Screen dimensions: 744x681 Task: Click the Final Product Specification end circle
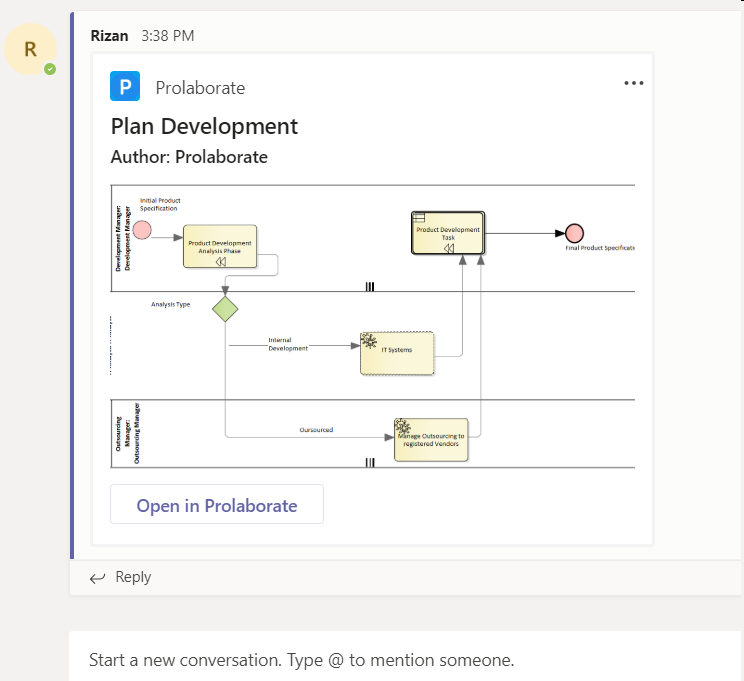point(573,233)
